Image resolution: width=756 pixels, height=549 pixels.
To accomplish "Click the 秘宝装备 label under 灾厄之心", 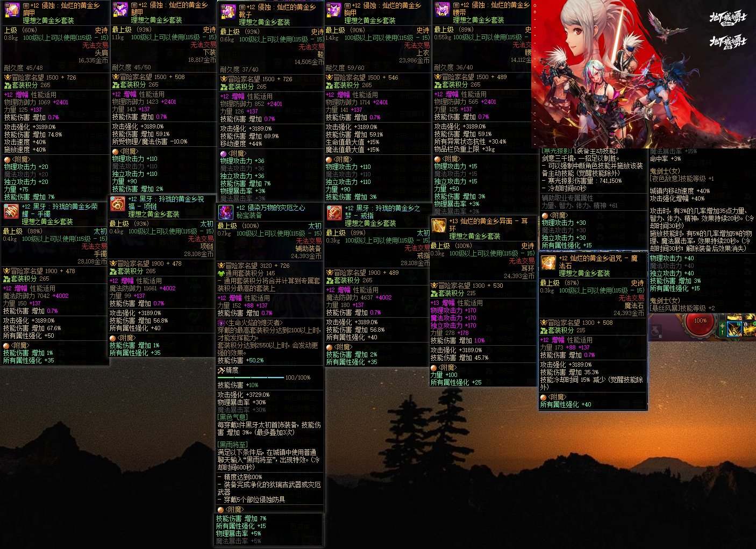I will click(249, 215).
